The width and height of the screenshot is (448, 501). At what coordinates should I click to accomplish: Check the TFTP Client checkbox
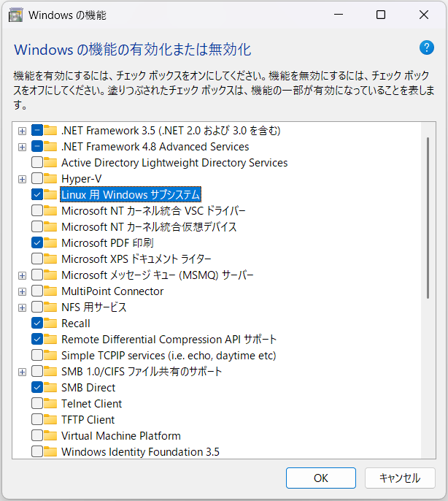click(37, 419)
